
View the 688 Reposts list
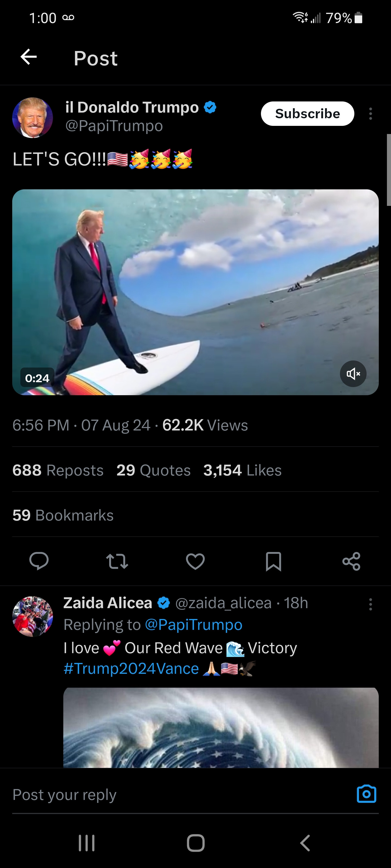tap(58, 470)
